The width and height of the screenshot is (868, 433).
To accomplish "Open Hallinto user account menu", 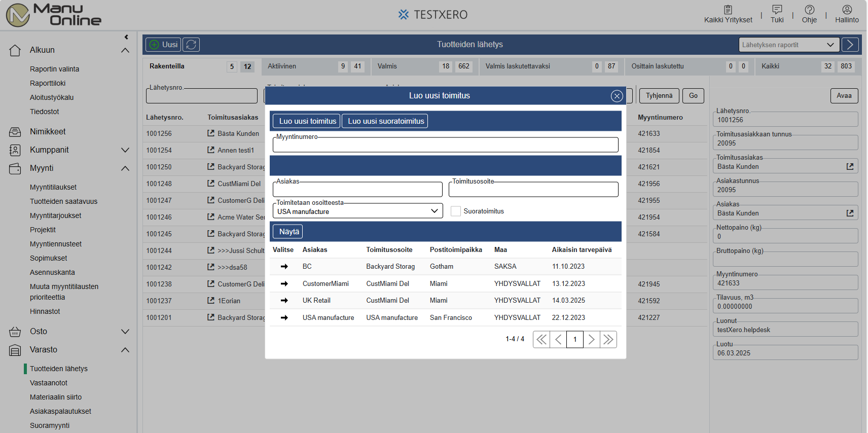I will pyautogui.click(x=847, y=14).
